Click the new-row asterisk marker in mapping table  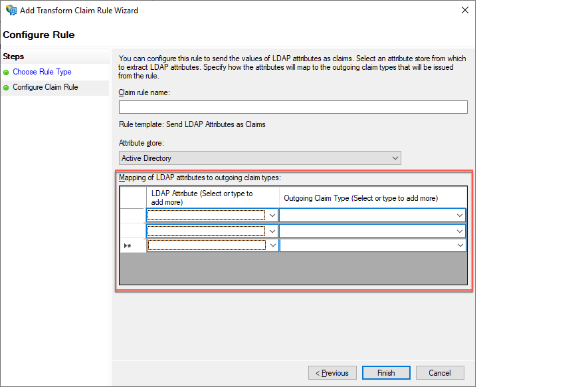pos(128,245)
